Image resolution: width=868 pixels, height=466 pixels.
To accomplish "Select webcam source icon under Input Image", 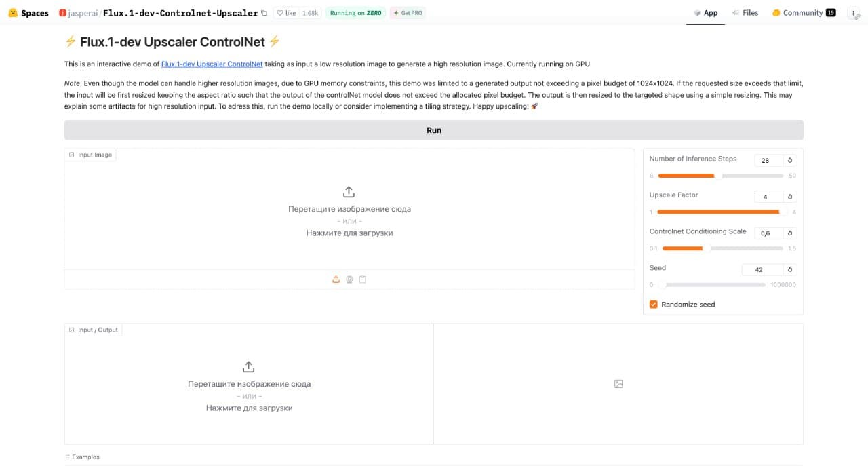I will pos(349,279).
